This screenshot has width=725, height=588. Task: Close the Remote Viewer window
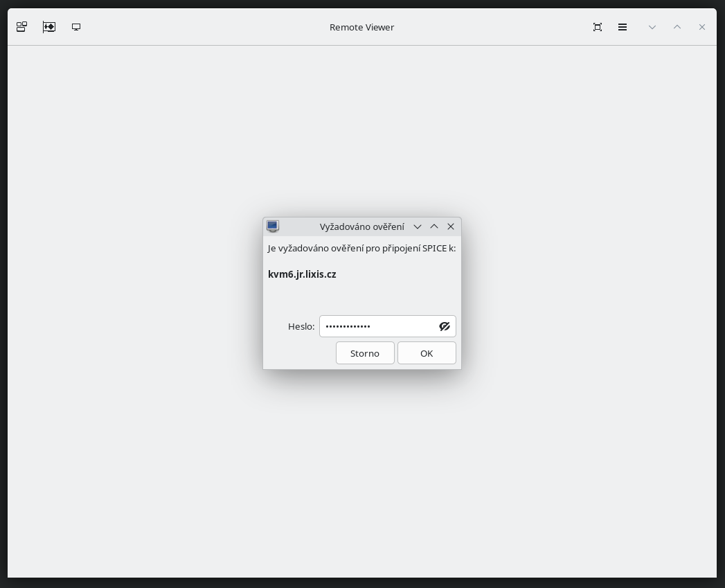702,27
